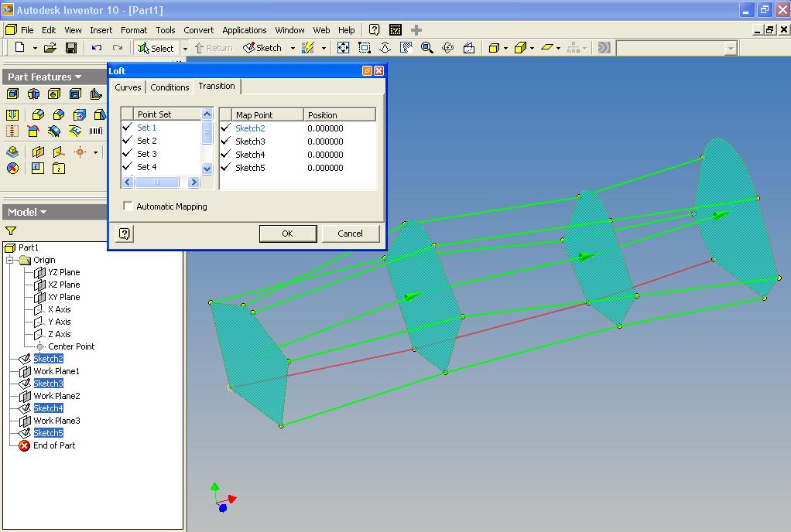Collapse the Origin folder in the tree
The width and height of the screenshot is (791, 532).
click(9, 260)
